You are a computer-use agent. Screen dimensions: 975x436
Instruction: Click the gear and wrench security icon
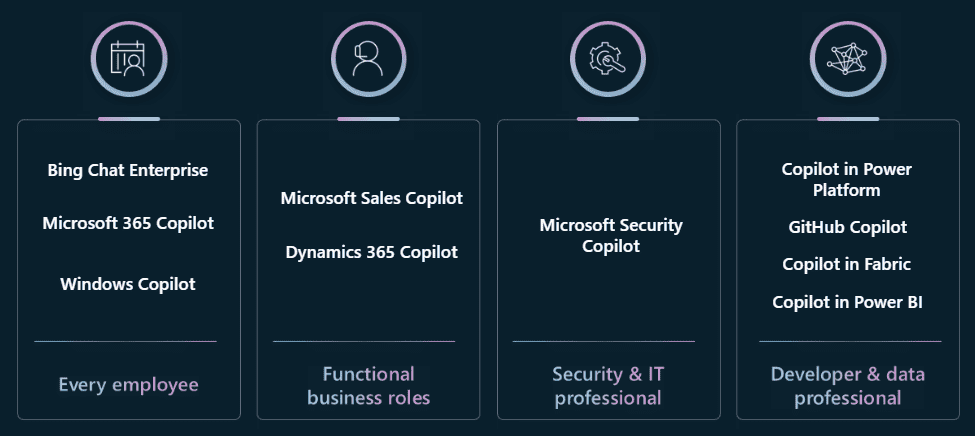[x=608, y=60]
